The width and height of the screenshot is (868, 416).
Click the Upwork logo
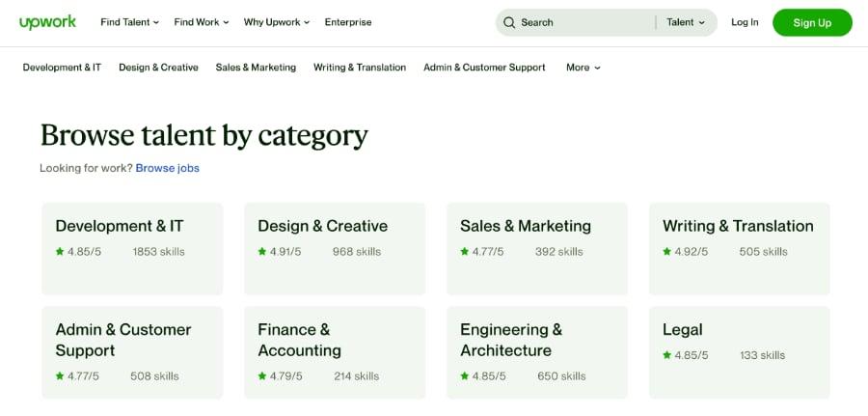point(47,22)
